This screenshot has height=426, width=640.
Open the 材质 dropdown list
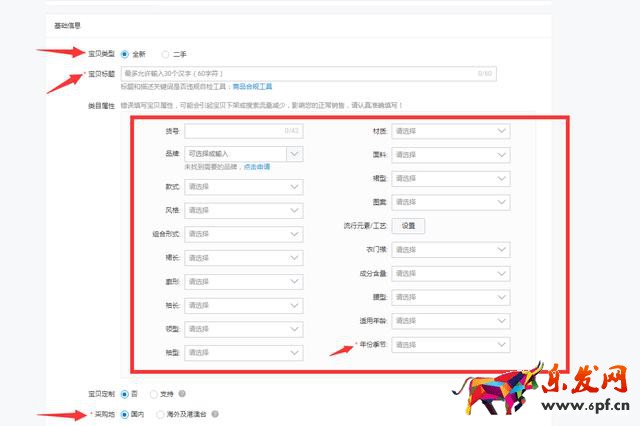coord(451,131)
